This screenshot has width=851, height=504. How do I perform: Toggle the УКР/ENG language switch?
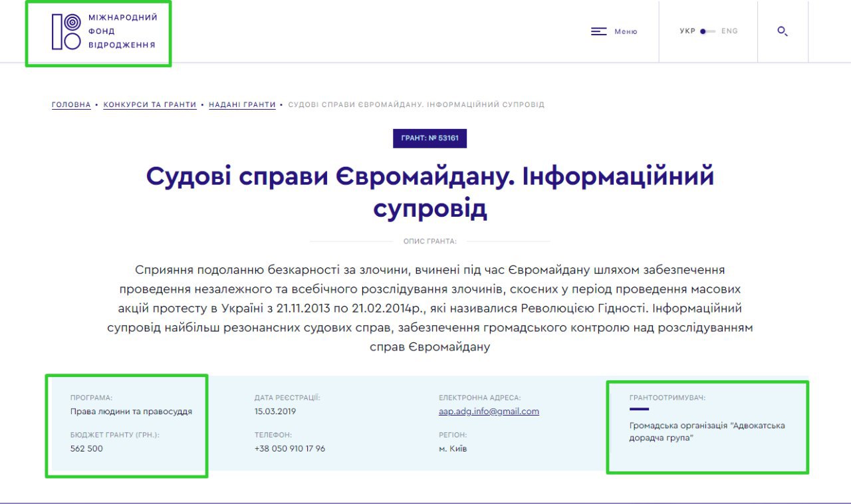point(708,31)
